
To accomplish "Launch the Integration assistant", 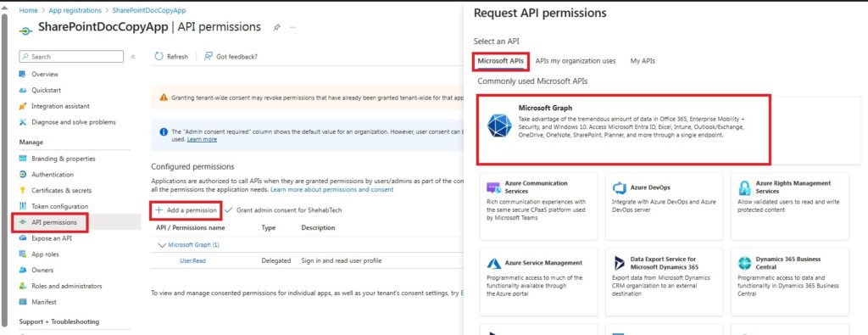I will [x=60, y=106].
